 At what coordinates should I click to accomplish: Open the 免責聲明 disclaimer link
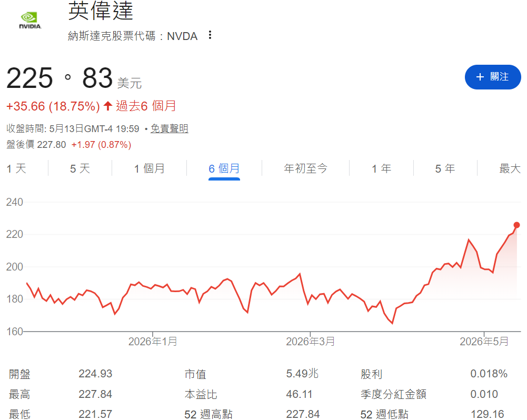click(x=170, y=128)
